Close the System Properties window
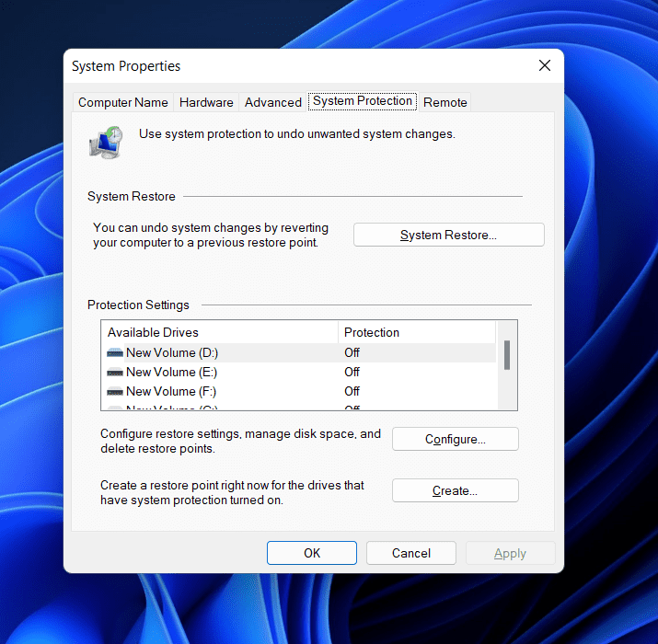 544,65
